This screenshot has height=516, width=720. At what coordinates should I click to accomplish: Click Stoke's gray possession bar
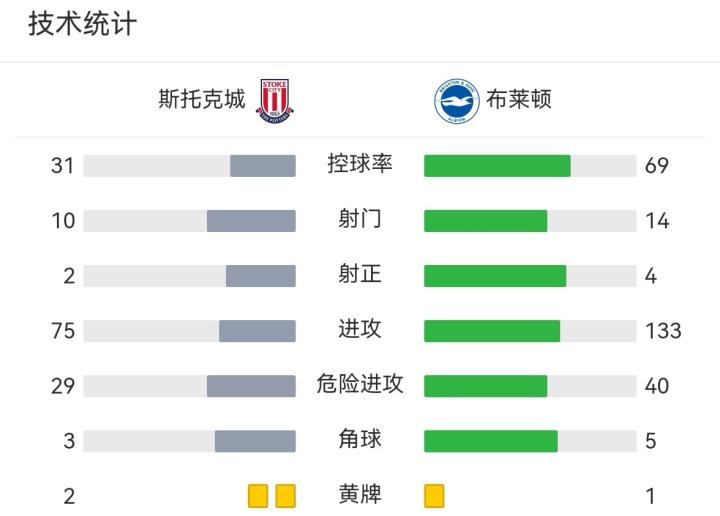(263, 166)
